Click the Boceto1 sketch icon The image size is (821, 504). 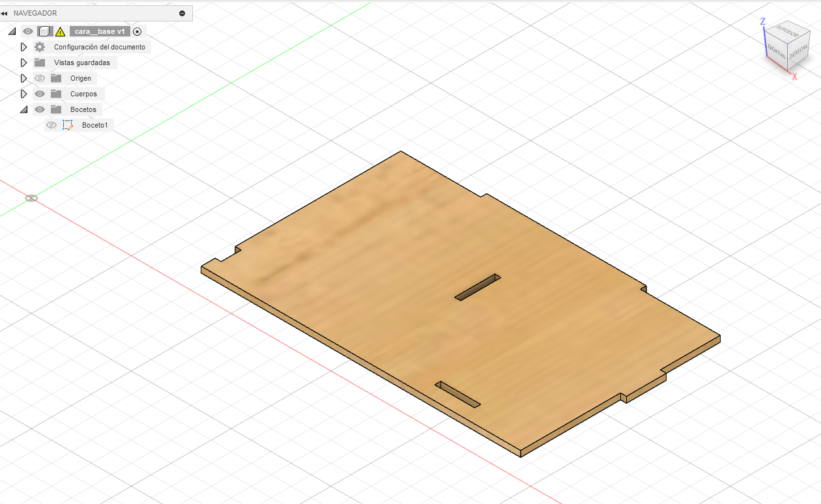pyautogui.click(x=68, y=125)
